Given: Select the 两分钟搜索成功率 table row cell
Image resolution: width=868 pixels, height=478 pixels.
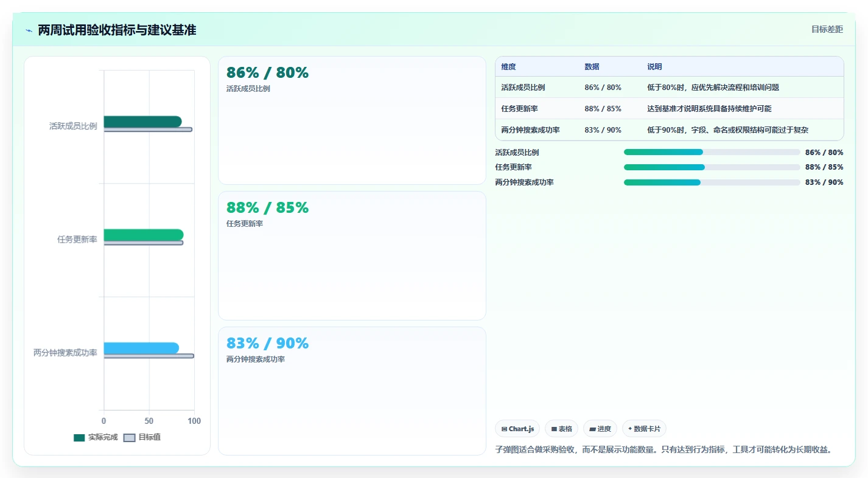Looking at the screenshot, I should coord(531,130).
